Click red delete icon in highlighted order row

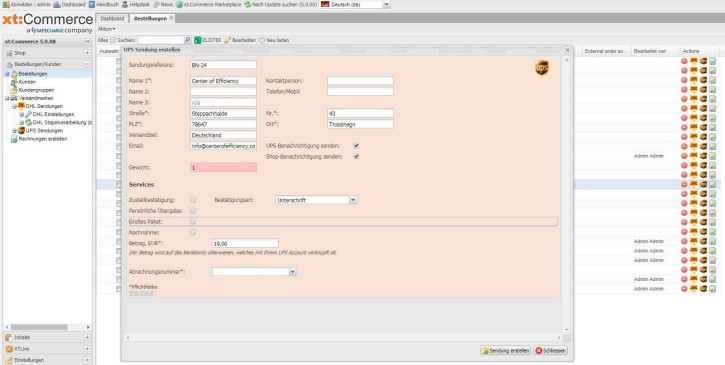click(684, 184)
